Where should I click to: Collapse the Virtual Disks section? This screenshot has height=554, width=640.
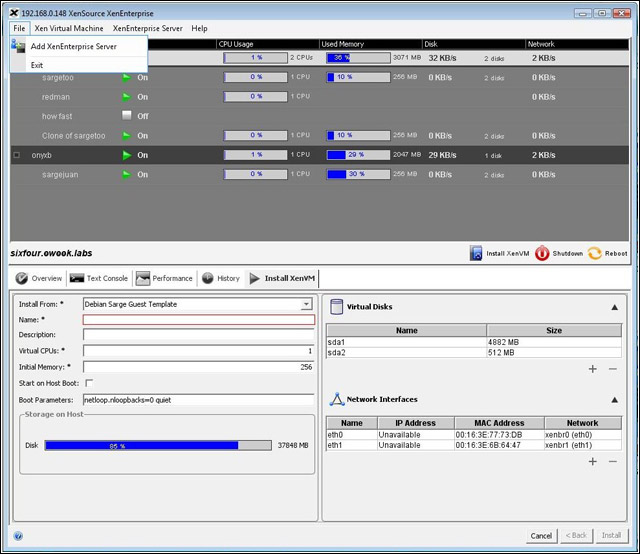coord(614,308)
